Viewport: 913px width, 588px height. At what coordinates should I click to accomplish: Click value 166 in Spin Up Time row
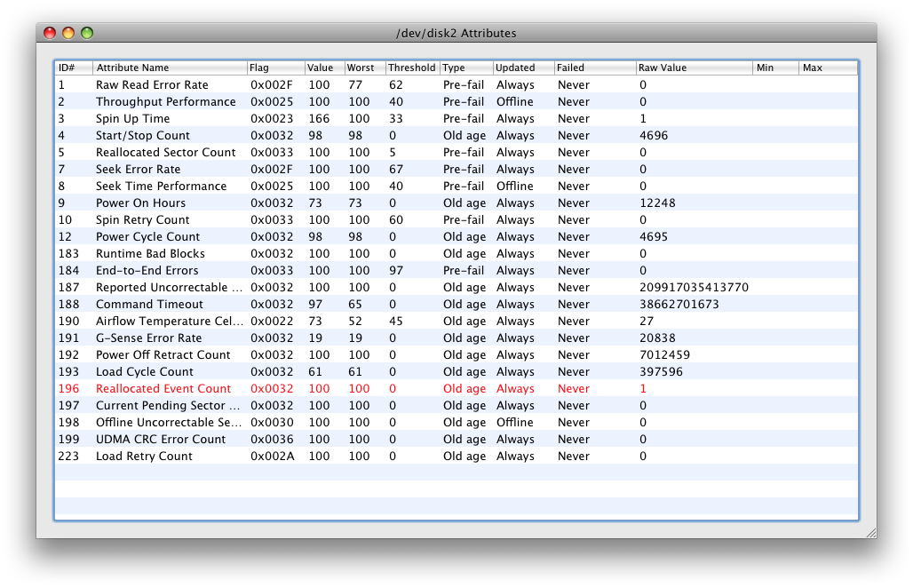[x=319, y=119]
